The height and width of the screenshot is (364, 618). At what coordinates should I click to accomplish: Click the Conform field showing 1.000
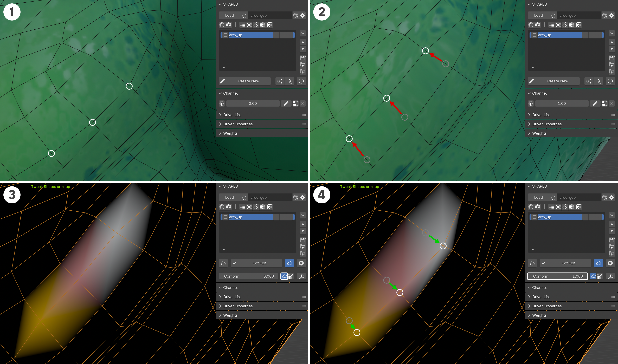(x=558, y=276)
